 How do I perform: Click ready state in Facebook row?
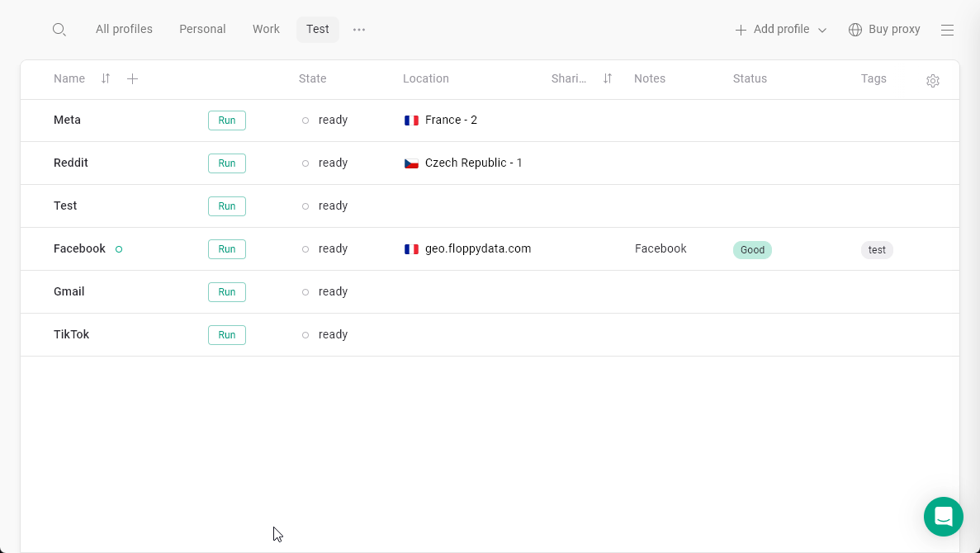point(333,248)
